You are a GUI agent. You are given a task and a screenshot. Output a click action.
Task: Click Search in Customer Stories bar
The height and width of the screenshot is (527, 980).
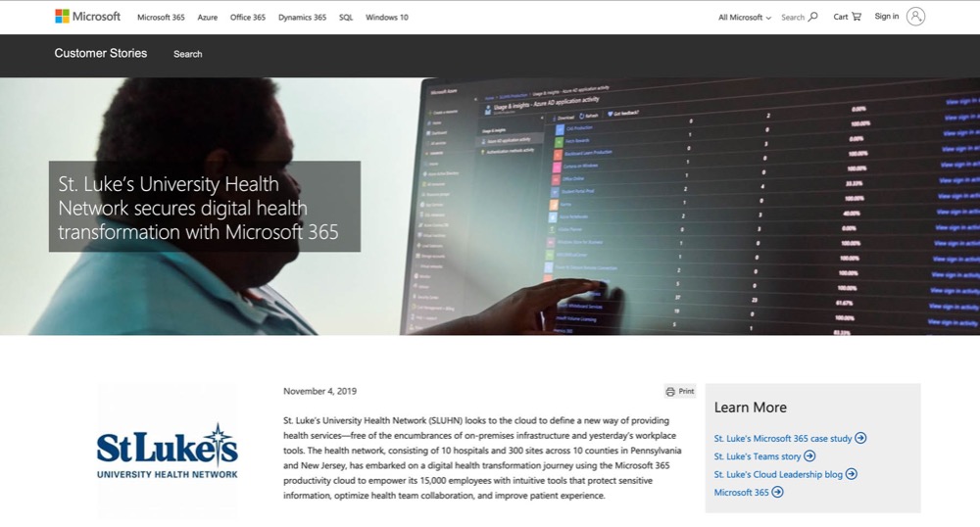pyautogui.click(x=187, y=54)
